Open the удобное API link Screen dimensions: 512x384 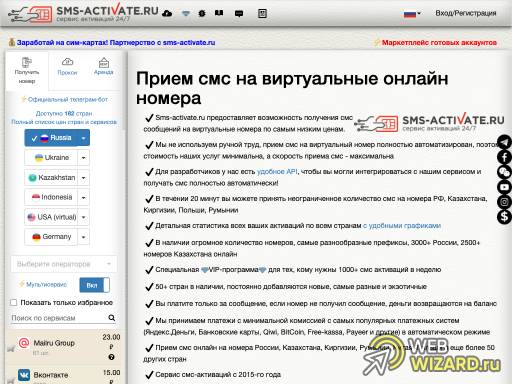pyautogui.click(x=277, y=171)
